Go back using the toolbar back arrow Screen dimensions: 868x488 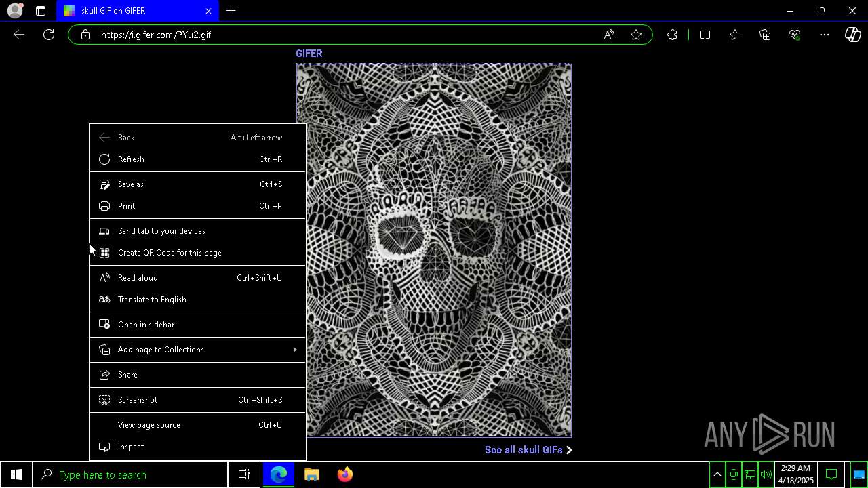(19, 35)
